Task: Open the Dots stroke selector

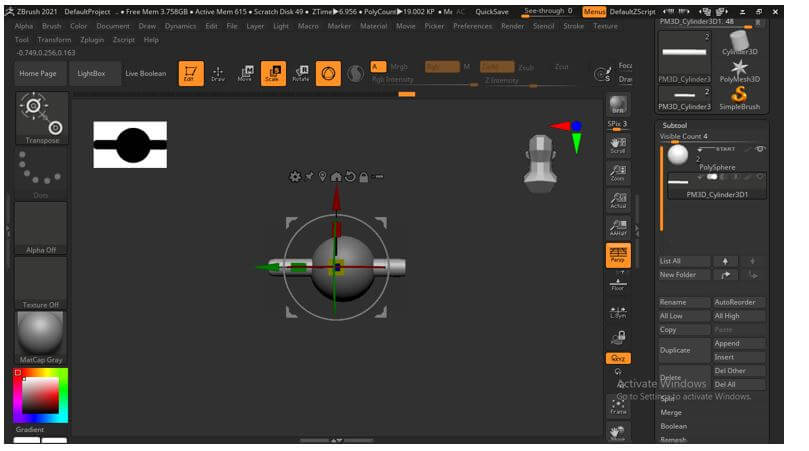Action: (41, 173)
